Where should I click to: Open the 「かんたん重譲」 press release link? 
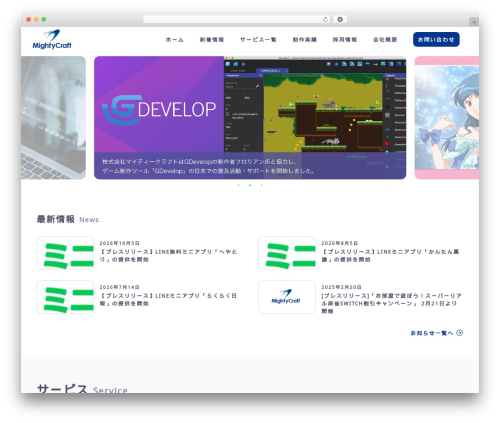pyautogui.click(x=390, y=256)
